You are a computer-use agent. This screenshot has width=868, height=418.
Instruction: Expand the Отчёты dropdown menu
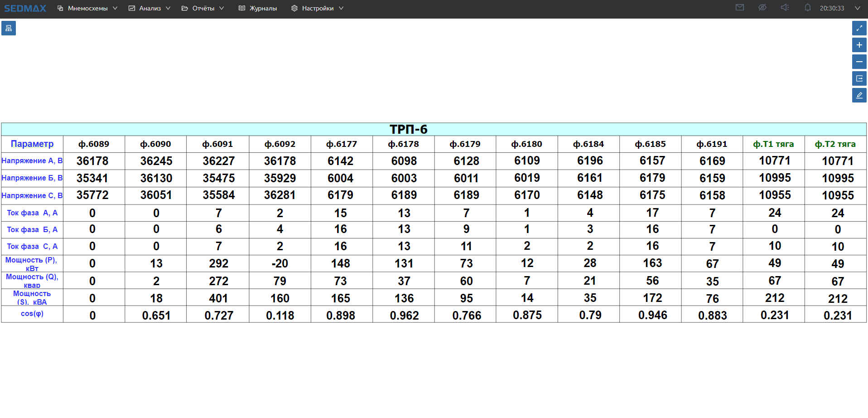tap(203, 8)
